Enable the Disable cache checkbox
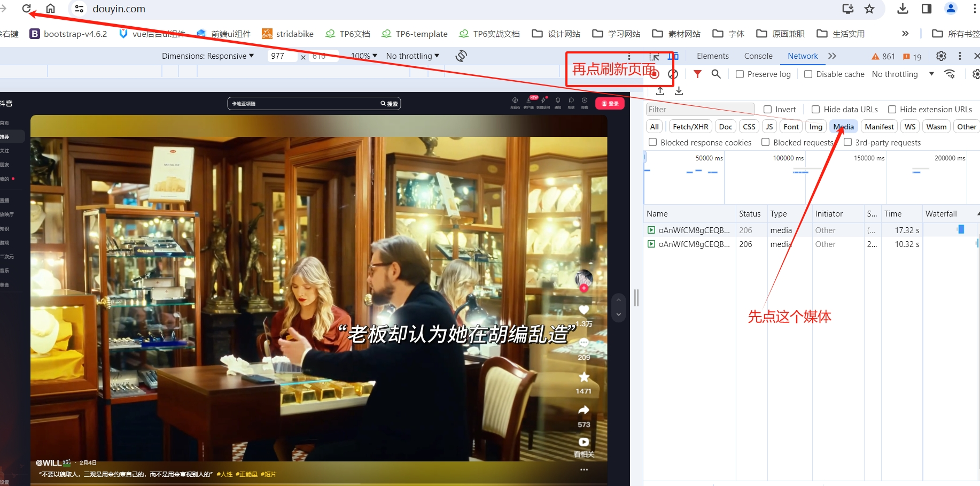The width and height of the screenshot is (980, 486). pyautogui.click(x=808, y=74)
